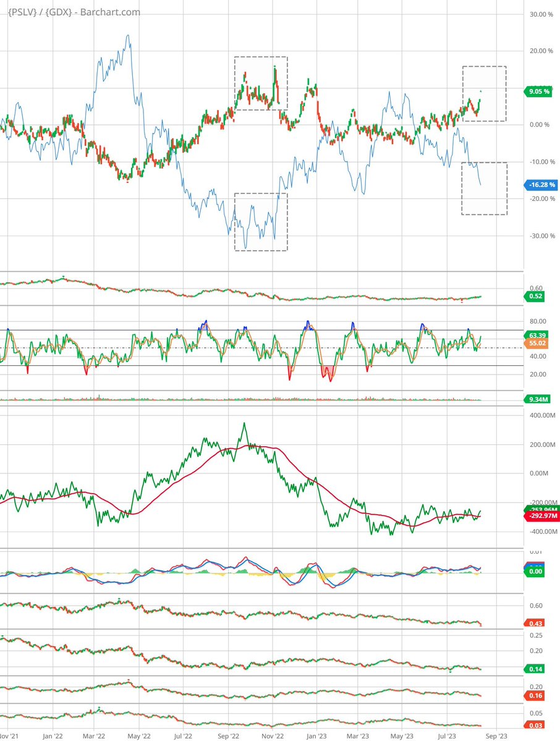Select the green 0.14 value badge
Screen dimensions: 560x741
[x=535, y=669]
